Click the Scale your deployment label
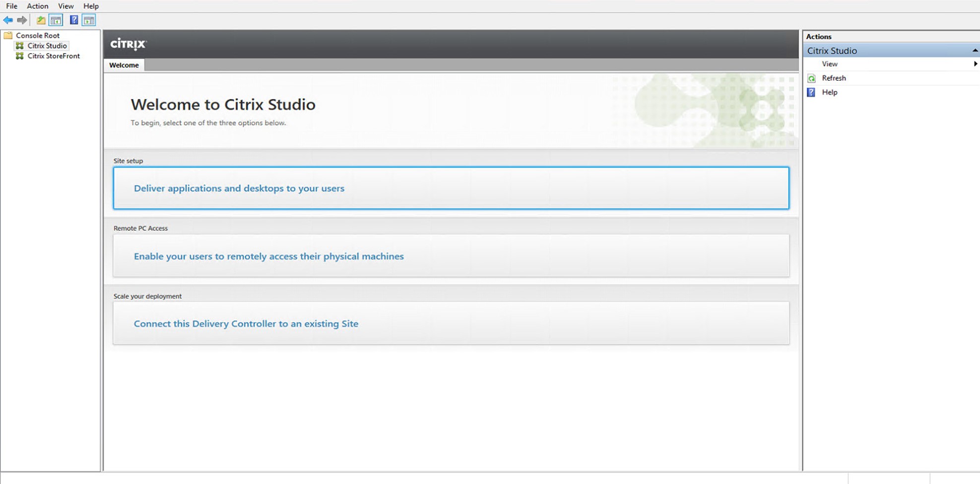This screenshot has width=980, height=484. (x=147, y=296)
